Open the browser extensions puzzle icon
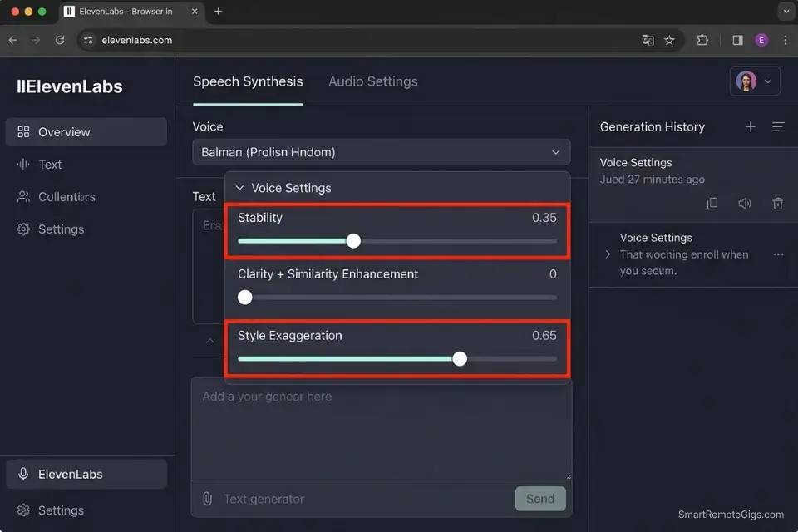The height and width of the screenshot is (532, 798). click(x=702, y=40)
